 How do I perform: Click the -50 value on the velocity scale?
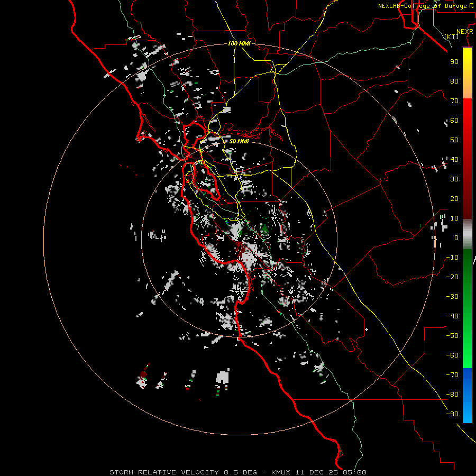click(x=452, y=336)
